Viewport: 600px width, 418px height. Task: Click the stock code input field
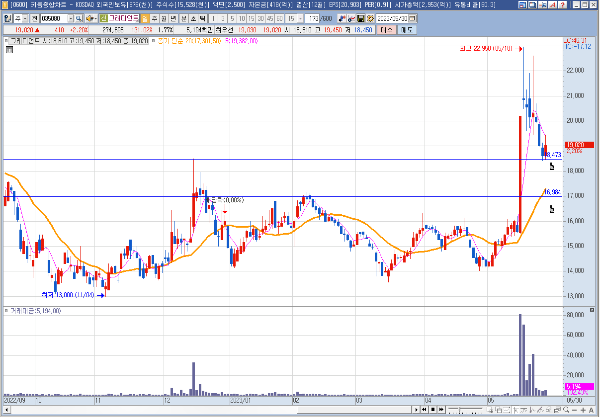(54, 19)
